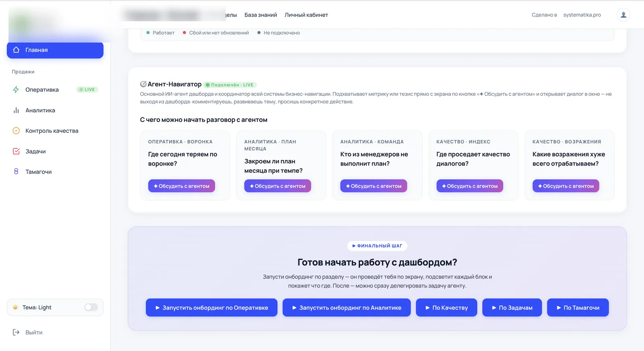Image resolution: width=644 pixels, height=351 pixels.
Task: Click the LIVE badge beside Оперативка
Action: coord(87,90)
